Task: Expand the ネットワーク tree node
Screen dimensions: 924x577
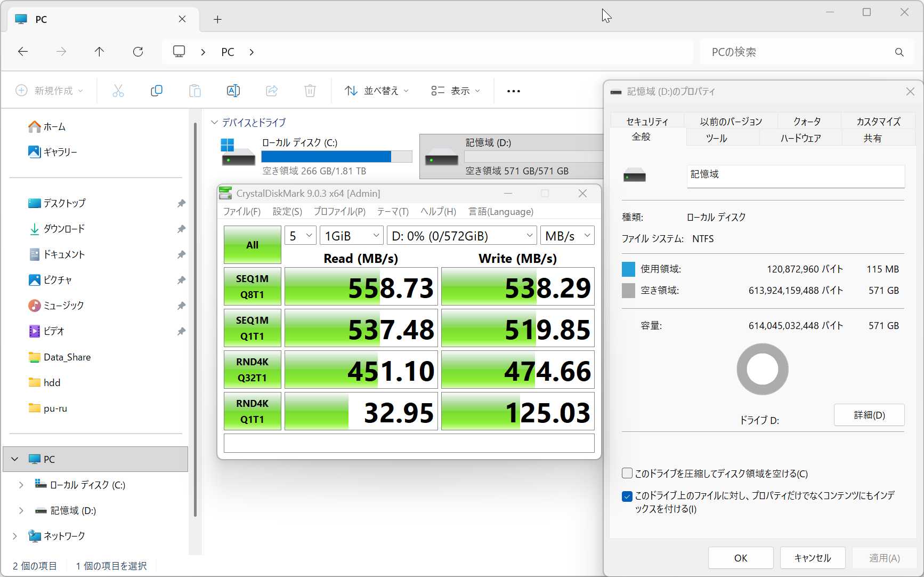Action: 15,536
